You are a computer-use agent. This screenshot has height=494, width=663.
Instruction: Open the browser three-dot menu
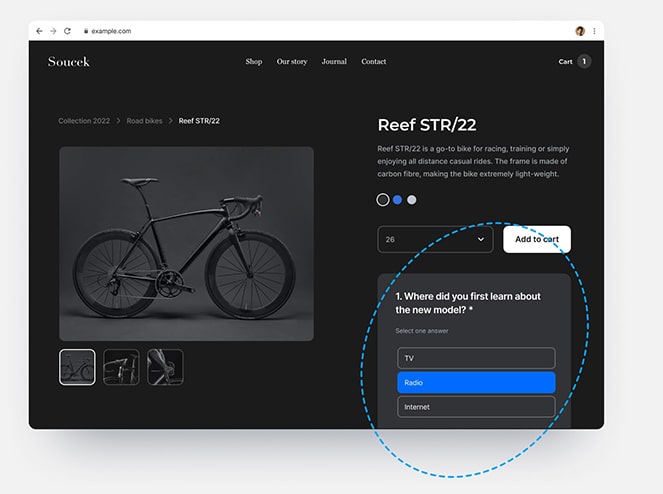pos(594,31)
